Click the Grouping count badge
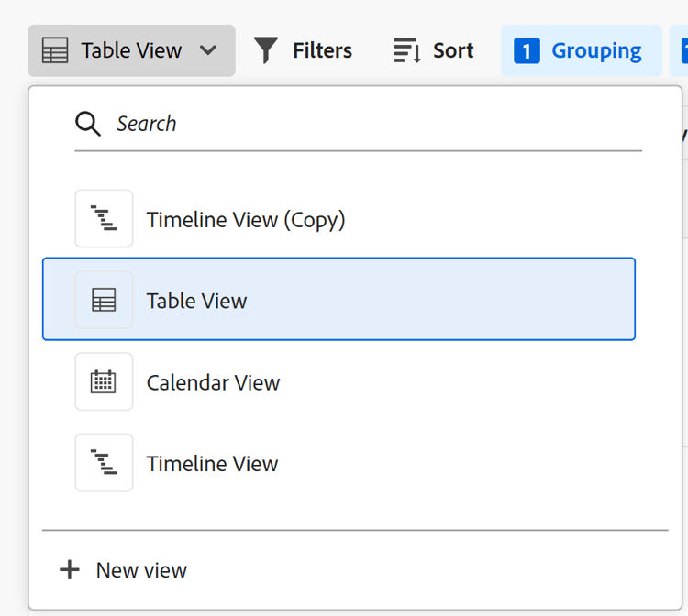The height and width of the screenshot is (616, 688). coord(527,50)
